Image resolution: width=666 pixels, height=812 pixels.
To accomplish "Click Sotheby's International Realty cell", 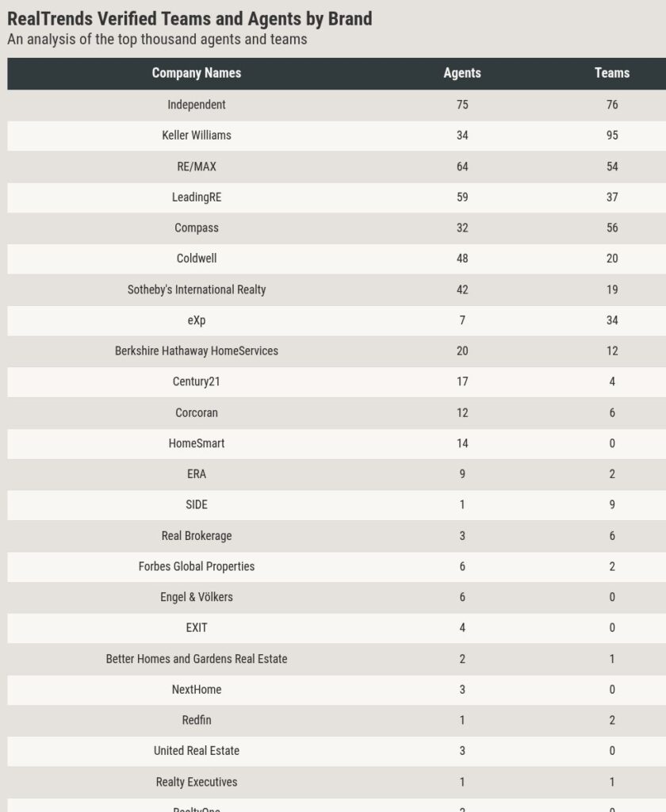I will pyautogui.click(x=197, y=289).
